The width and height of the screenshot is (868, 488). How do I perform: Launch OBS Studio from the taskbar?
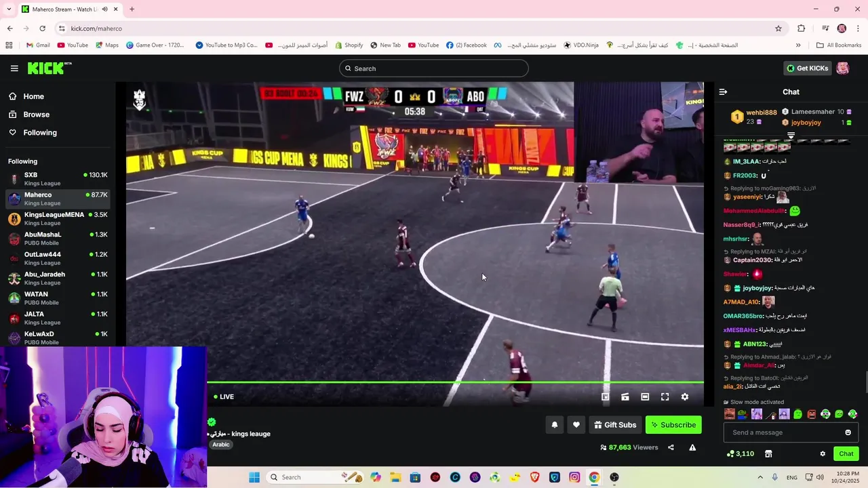click(614, 477)
